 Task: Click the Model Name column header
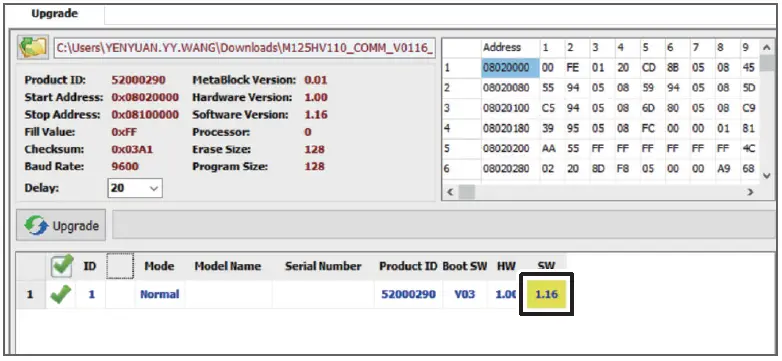(228, 266)
